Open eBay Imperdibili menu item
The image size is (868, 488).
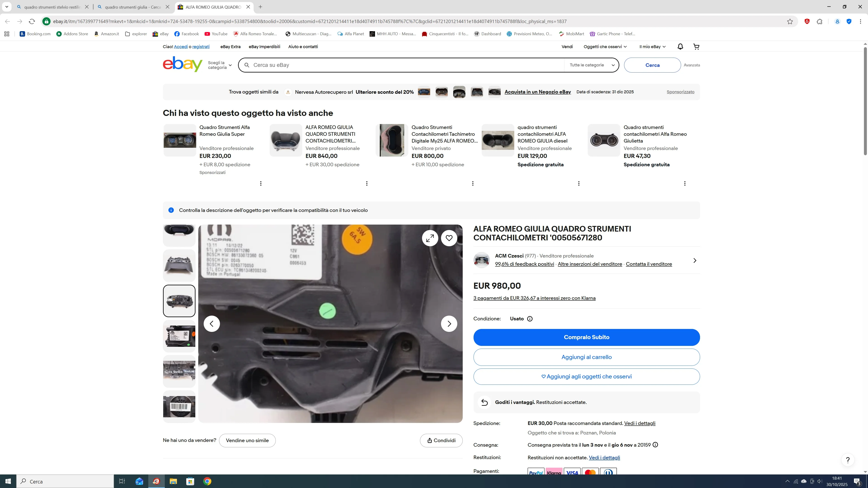[x=264, y=47]
